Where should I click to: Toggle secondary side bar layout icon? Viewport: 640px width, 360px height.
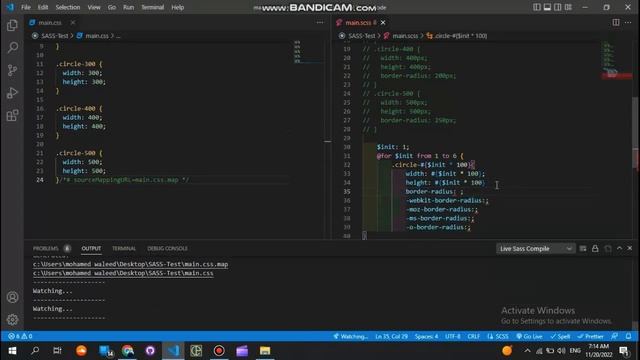point(558,7)
